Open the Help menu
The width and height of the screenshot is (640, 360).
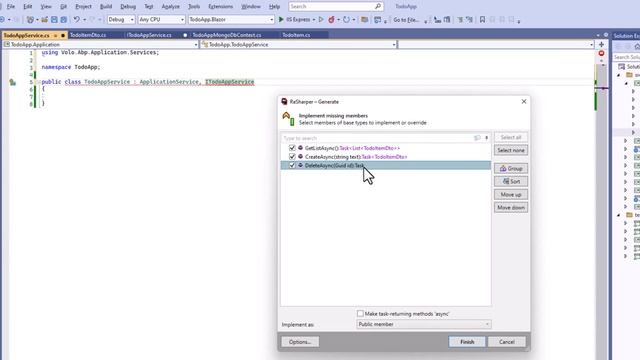[x=274, y=7]
